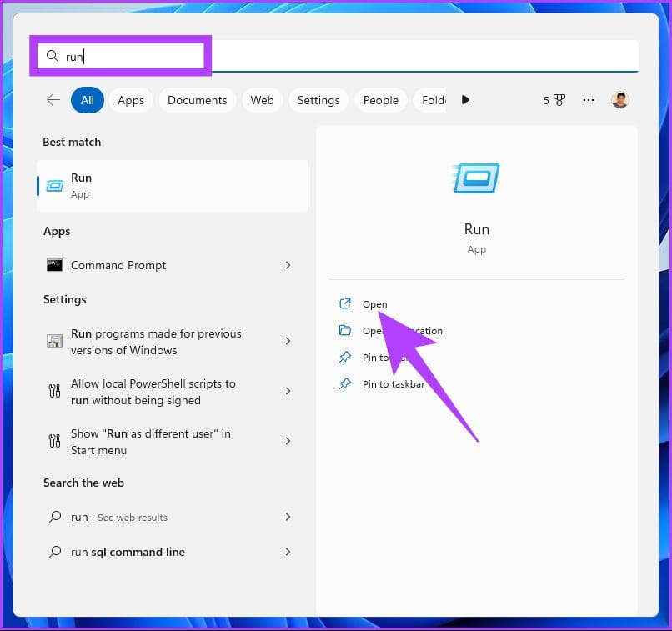Click the back arrow in search panel
672x631 pixels.
(x=53, y=100)
